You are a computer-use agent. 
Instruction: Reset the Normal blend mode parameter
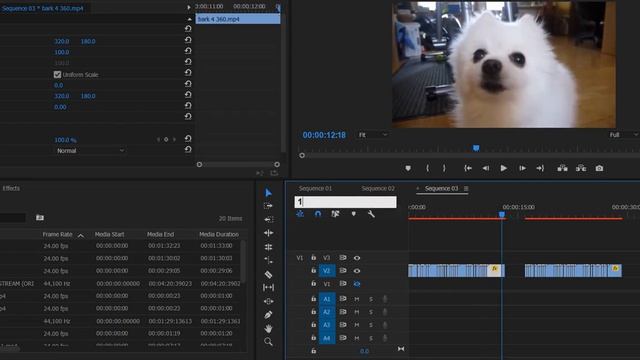188,149
